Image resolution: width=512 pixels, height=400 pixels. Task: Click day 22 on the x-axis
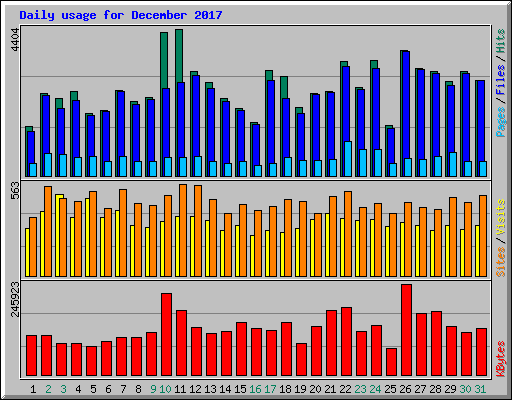(x=345, y=389)
